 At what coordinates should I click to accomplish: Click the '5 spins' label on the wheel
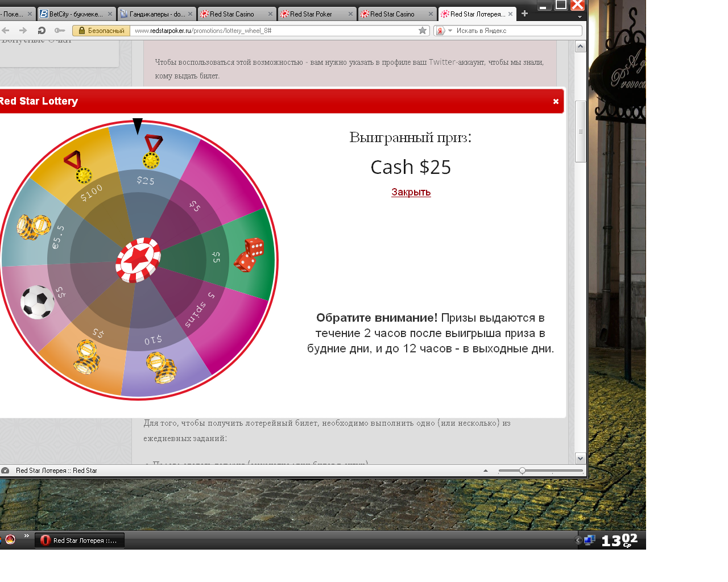click(200, 310)
